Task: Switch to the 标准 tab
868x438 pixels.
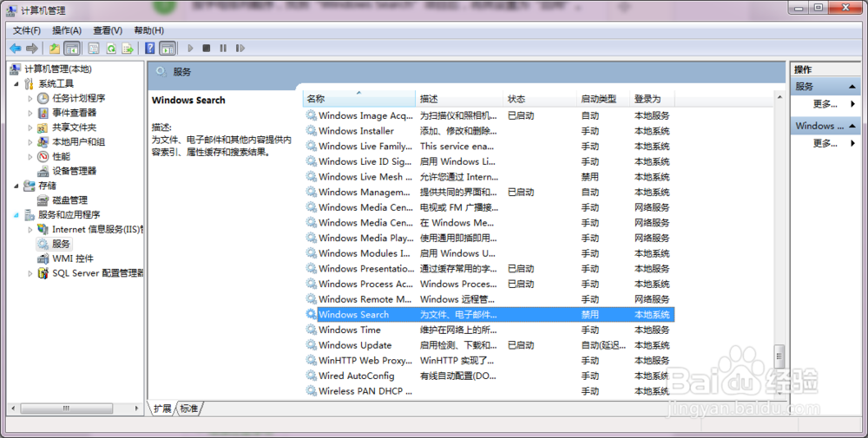Action: [188, 409]
